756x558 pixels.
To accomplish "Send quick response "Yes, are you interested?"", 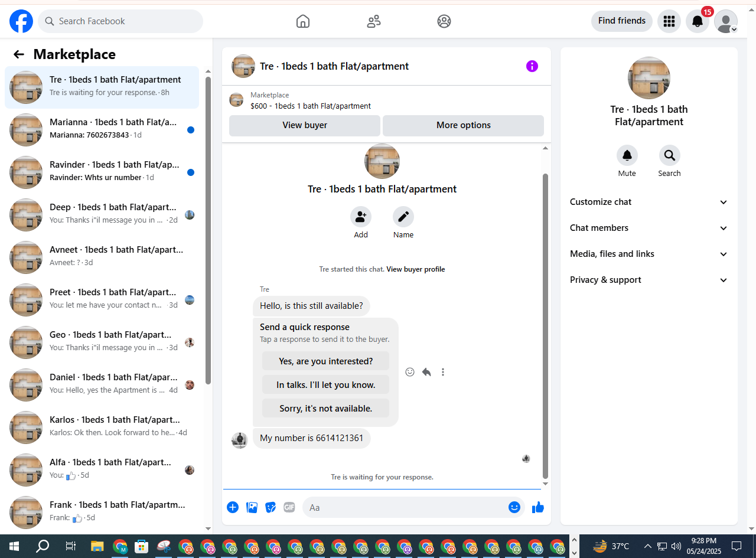I will [x=326, y=361].
